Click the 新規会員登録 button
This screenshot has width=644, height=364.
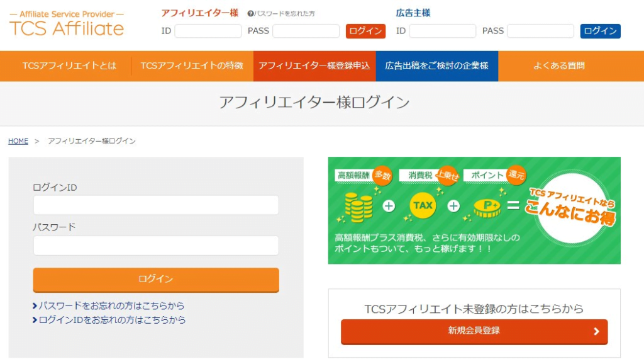[x=474, y=331]
